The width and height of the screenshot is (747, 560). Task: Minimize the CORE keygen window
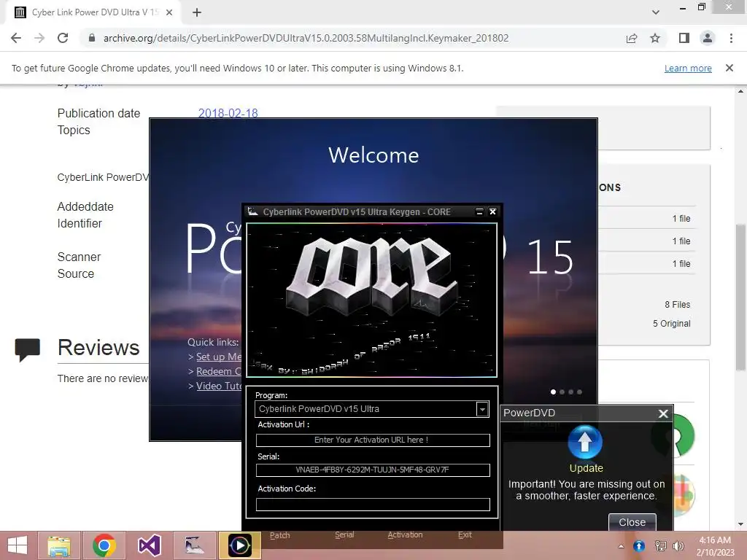coord(479,211)
